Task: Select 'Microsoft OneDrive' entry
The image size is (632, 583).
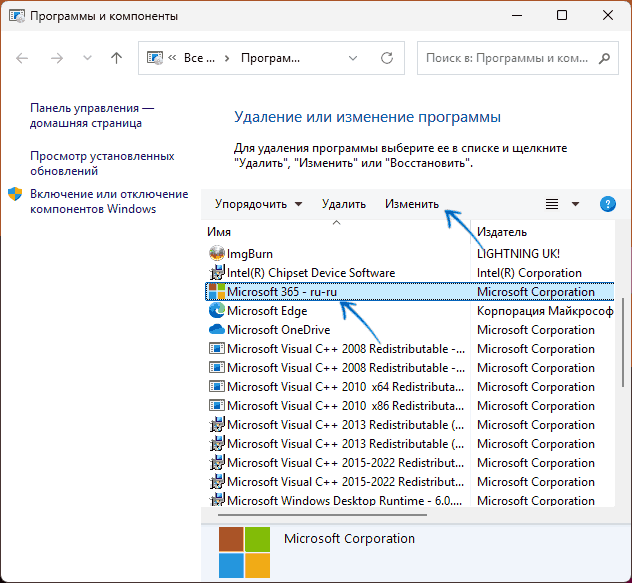Action: coord(279,330)
